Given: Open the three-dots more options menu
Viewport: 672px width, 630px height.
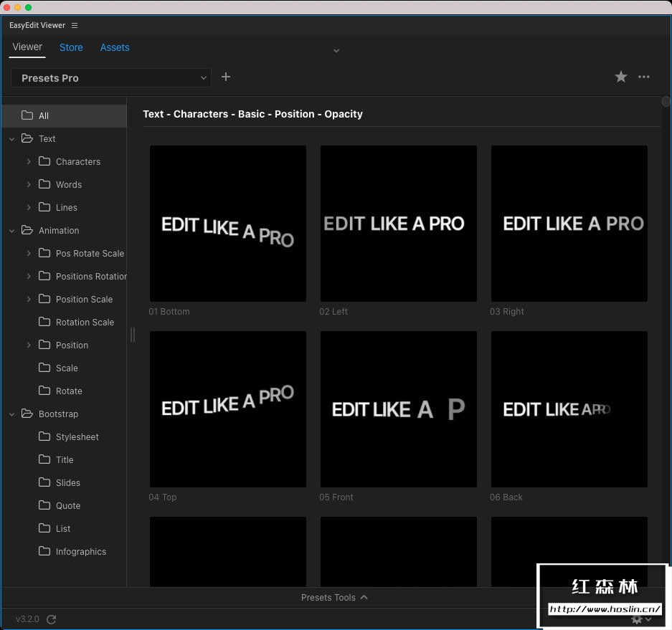Looking at the screenshot, I should pos(644,77).
